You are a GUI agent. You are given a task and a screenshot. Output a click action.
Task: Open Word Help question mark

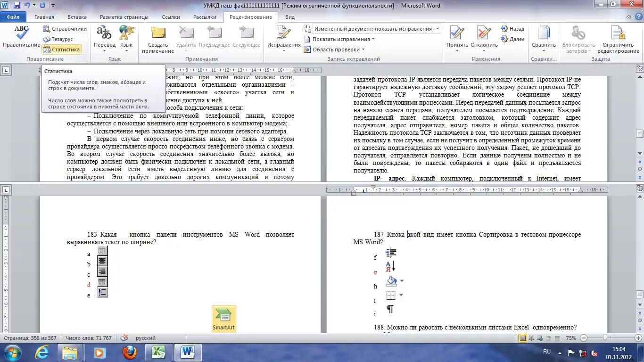tap(638, 17)
